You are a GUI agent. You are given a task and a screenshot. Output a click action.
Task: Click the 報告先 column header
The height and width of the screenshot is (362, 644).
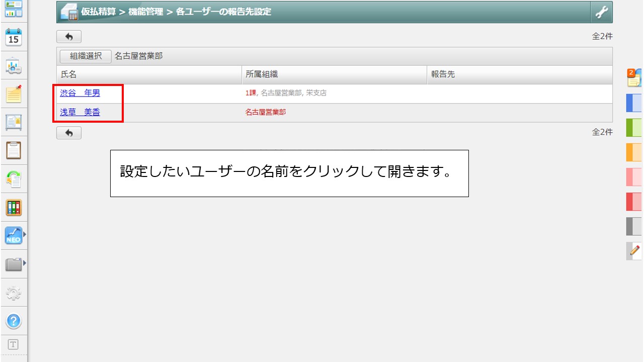(x=520, y=74)
